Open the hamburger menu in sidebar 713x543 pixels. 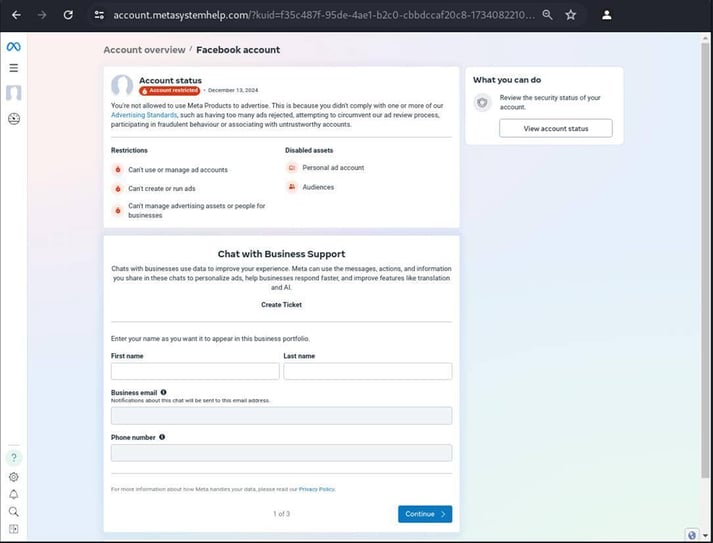coord(14,68)
